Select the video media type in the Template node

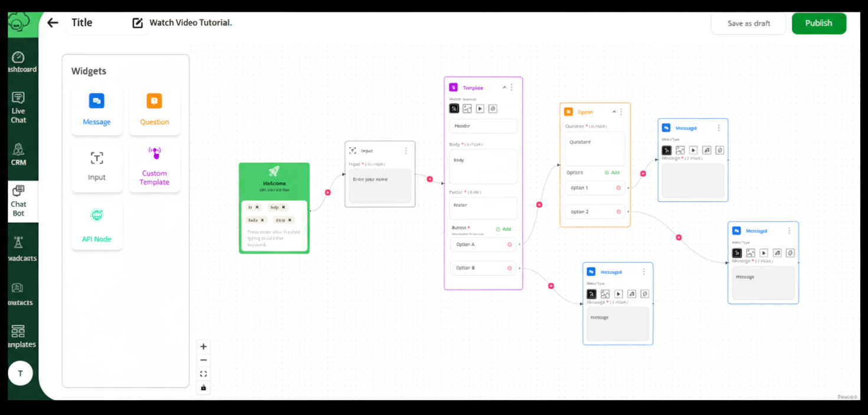pyautogui.click(x=480, y=108)
